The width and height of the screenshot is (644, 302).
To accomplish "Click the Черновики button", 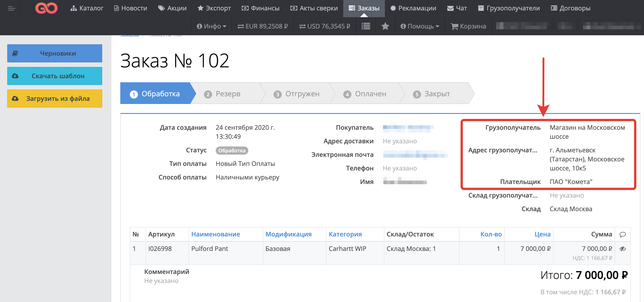I will [54, 53].
